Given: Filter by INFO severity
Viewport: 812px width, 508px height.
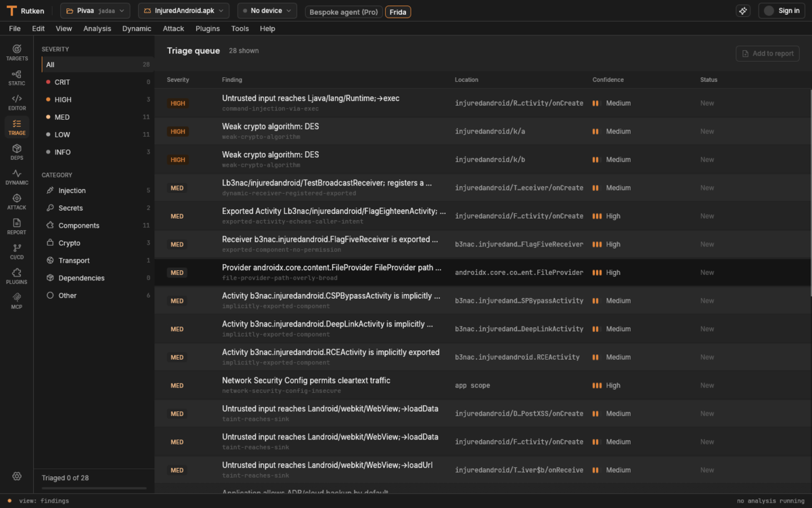Looking at the screenshot, I should click(x=97, y=152).
